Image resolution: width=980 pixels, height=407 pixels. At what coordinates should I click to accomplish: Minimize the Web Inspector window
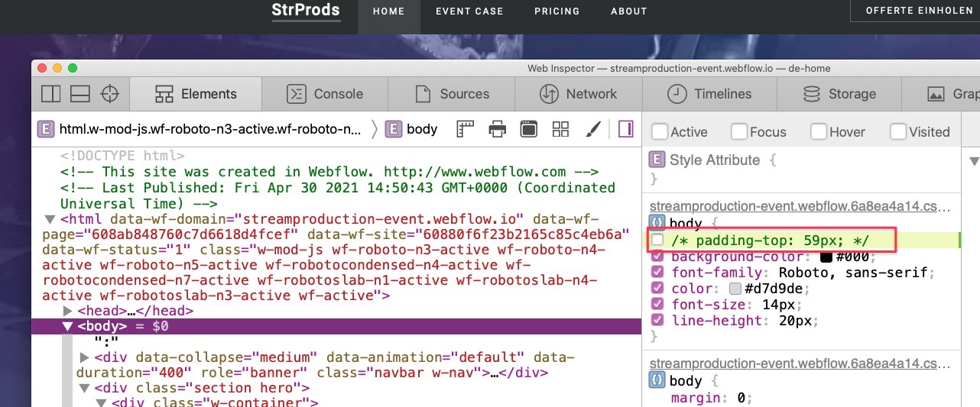tap(57, 68)
